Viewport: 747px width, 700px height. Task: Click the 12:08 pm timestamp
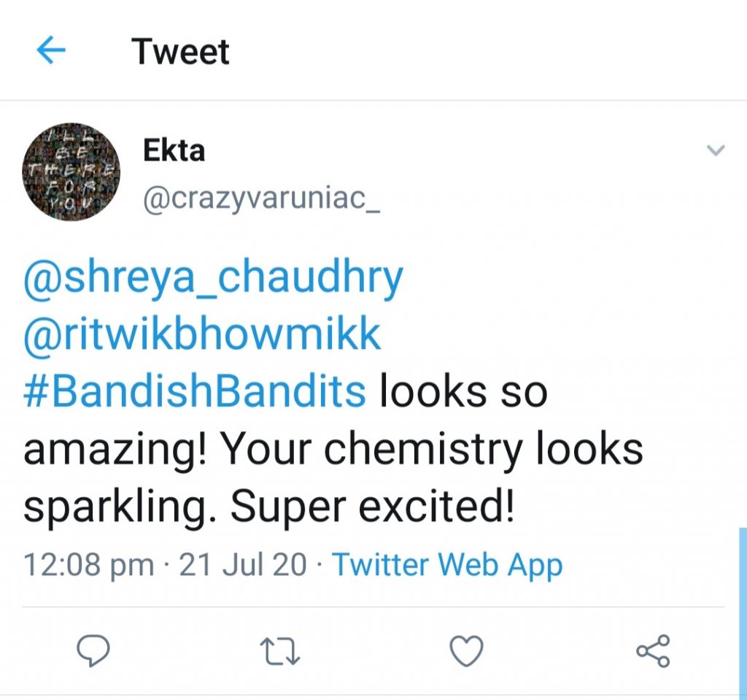click(88, 566)
